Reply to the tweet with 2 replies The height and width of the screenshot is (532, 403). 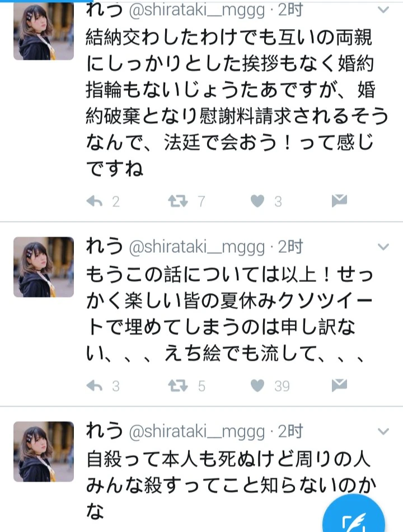(95, 201)
